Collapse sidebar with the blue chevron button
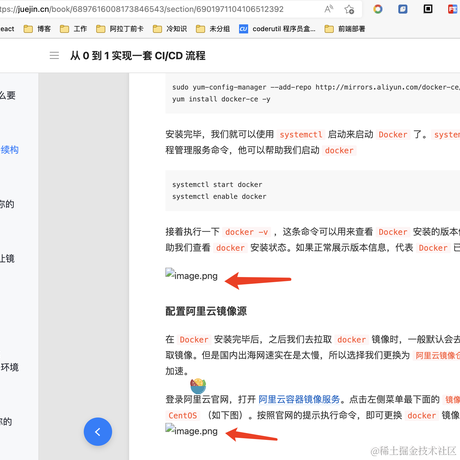 [98, 432]
